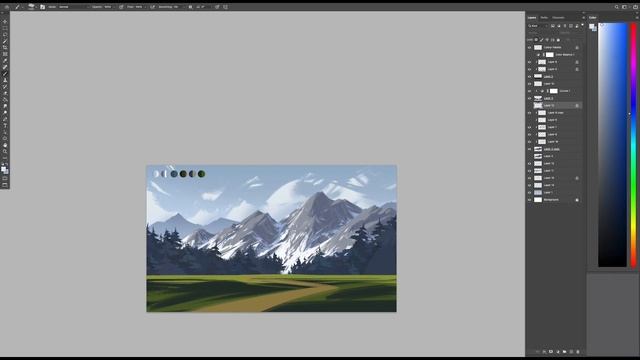640x360 pixels.
Task: Select the Move tool
Action: 5,21
